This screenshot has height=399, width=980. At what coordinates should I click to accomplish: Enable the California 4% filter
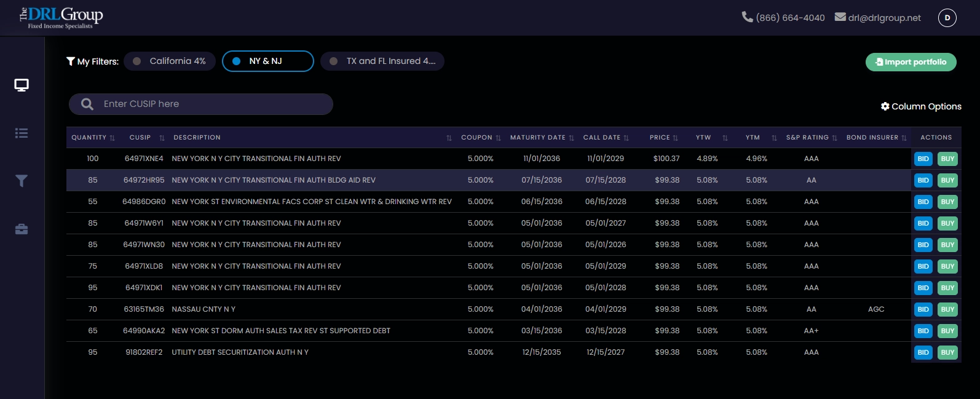point(170,61)
